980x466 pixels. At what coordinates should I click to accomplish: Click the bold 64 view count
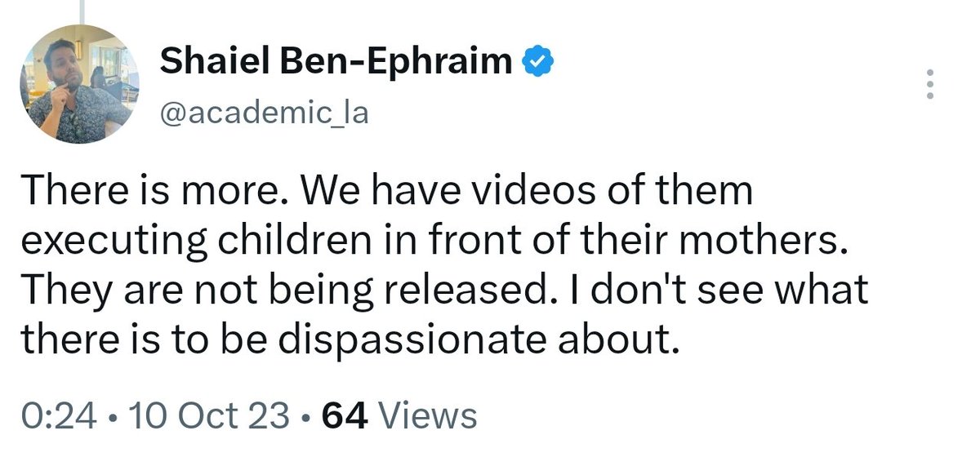pos(345,415)
